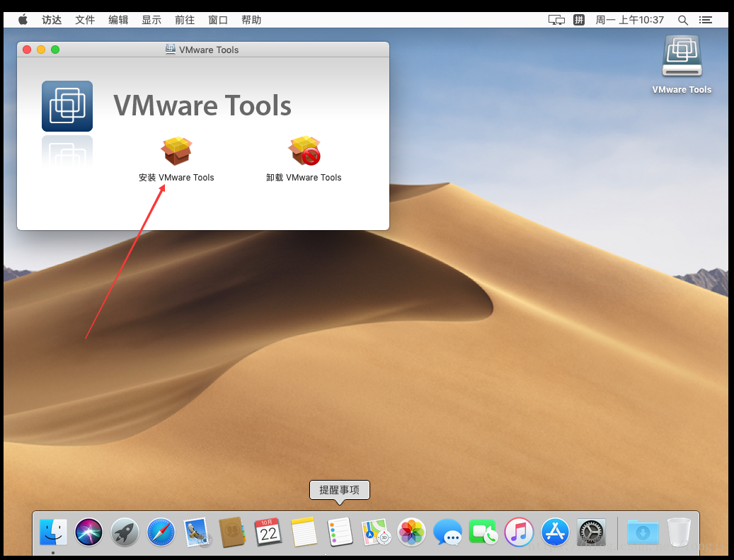734x560 pixels.
Task: Open Maps app in the Dock
Action: [x=376, y=532]
